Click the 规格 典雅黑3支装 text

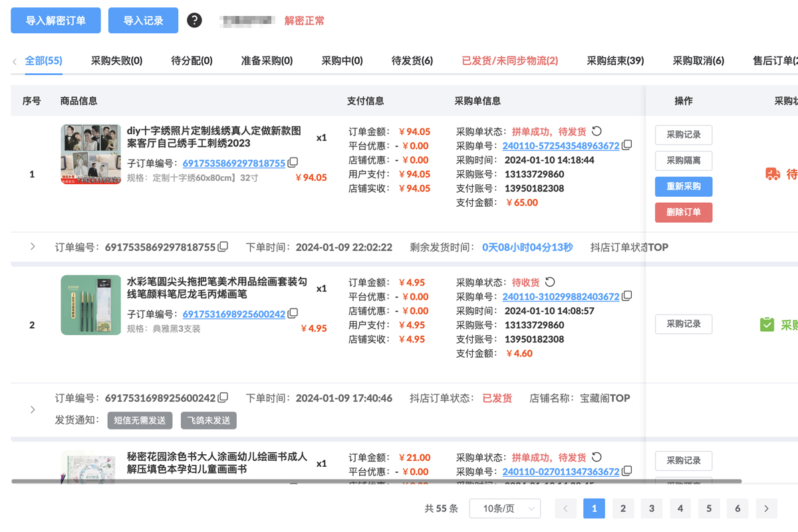[x=164, y=329]
